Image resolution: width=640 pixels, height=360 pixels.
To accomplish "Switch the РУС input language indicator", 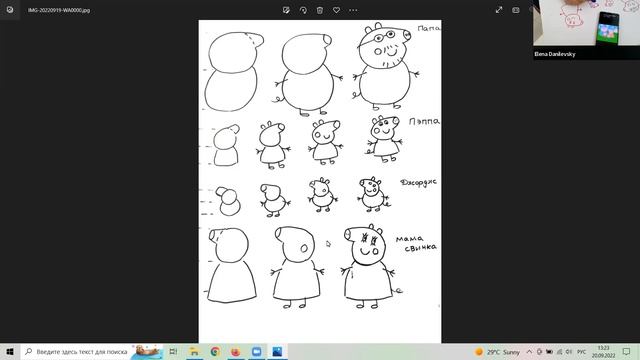I will click(582, 351).
